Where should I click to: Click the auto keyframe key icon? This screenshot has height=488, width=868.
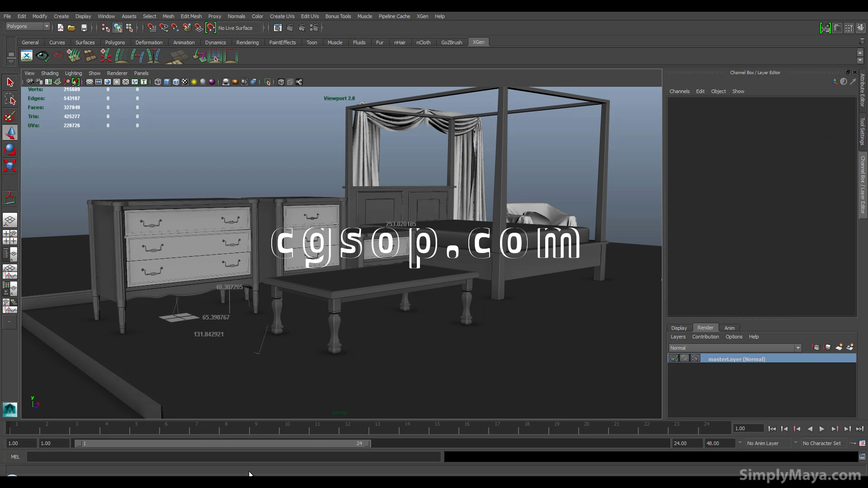pyautogui.click(x=853, y=443)
